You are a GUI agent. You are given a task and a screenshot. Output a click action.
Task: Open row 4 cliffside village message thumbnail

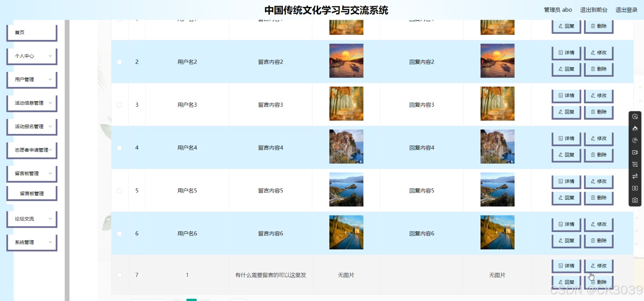(x=346, y=147)
